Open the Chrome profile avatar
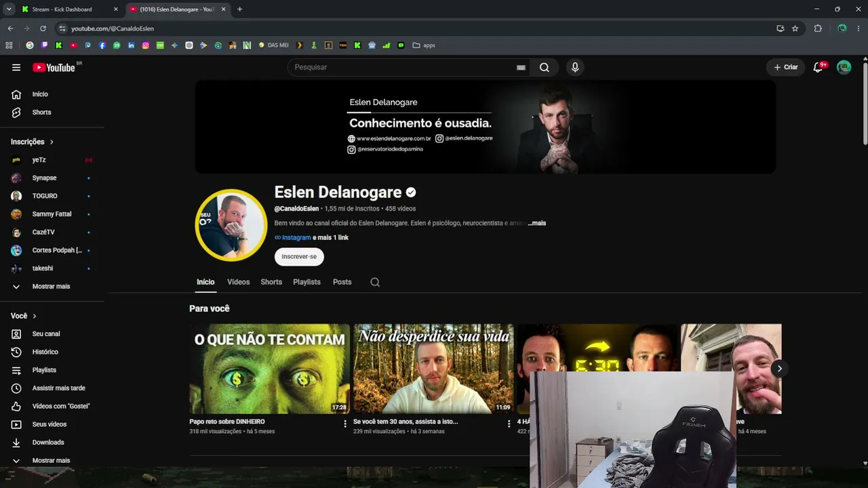Screen dimensions: 868x488 point(842,28)
